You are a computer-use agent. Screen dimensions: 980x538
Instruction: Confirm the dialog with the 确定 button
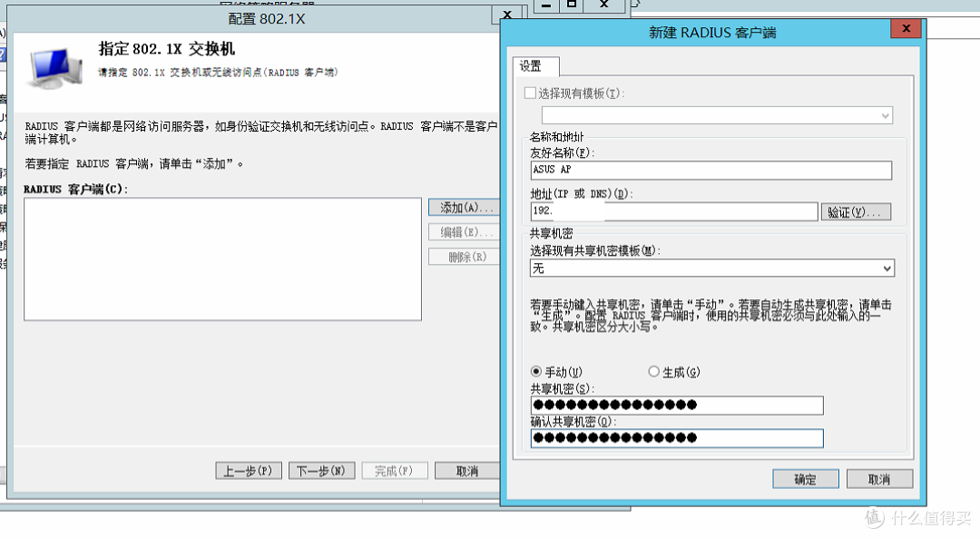[x=805, y=478]
